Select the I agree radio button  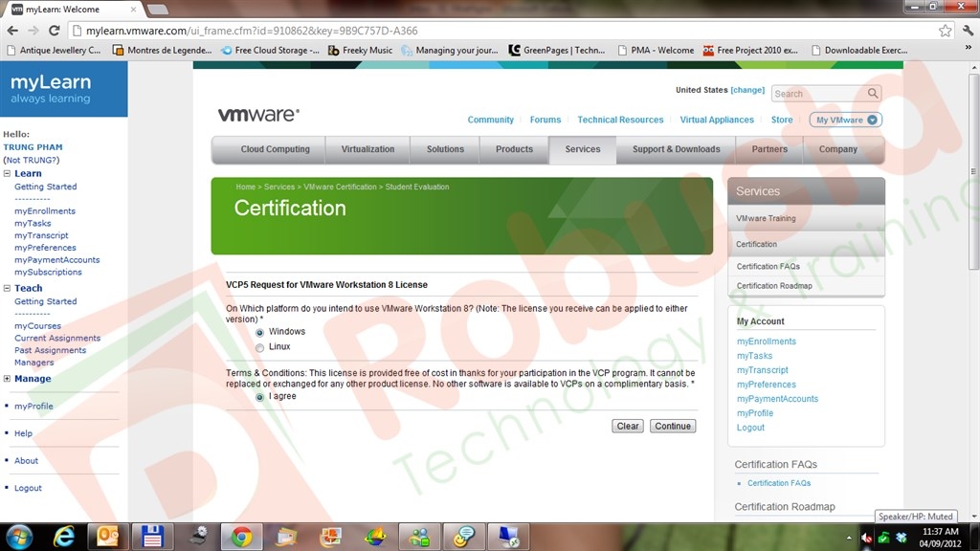pyautogui.click(x=259, y=397)
